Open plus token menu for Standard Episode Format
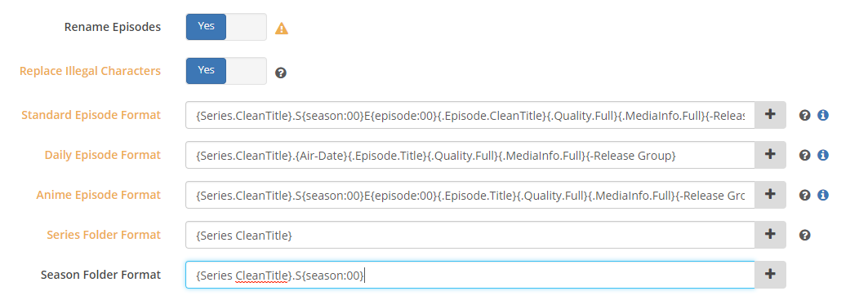 770,115
